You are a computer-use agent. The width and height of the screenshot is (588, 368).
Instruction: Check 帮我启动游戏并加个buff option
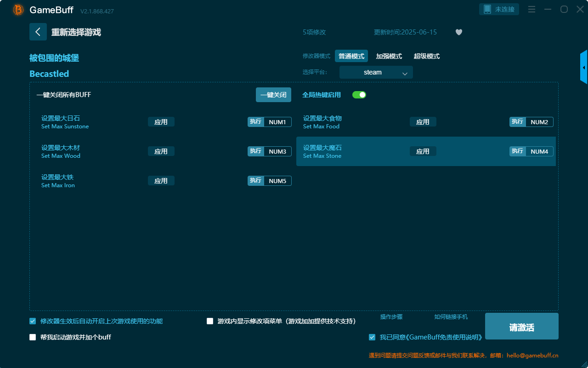[32, 337]
